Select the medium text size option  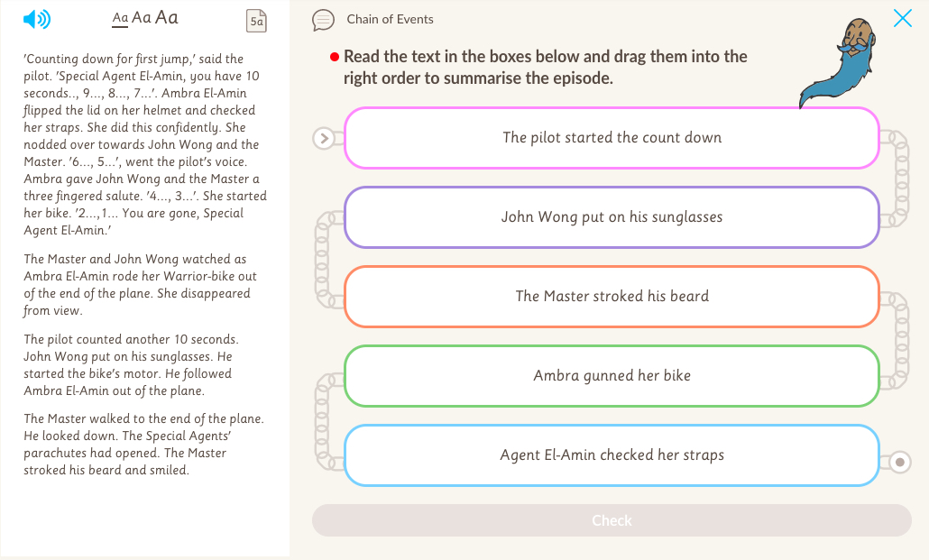coord(142,18)
